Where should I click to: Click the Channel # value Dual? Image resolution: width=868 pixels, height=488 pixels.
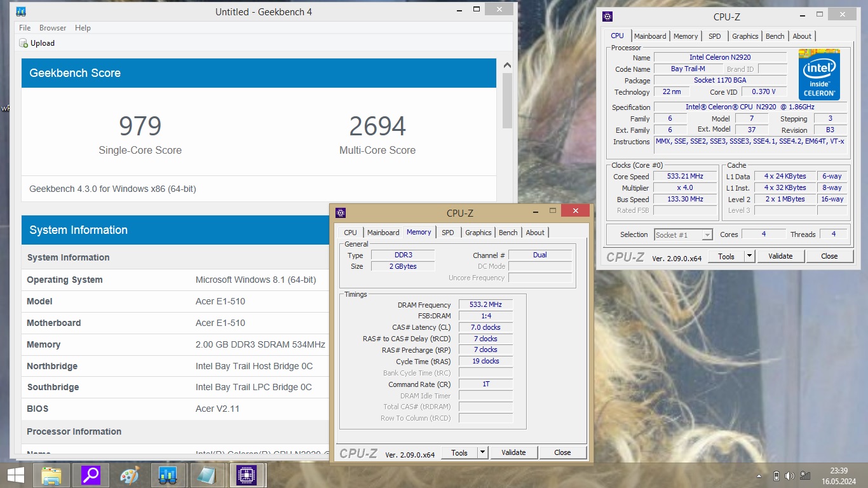pos(540,255)
